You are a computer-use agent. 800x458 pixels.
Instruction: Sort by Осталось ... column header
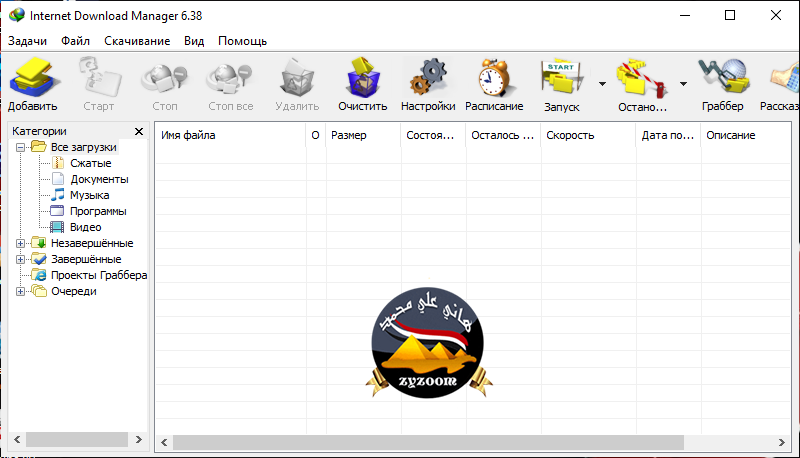tap(503, 135)
